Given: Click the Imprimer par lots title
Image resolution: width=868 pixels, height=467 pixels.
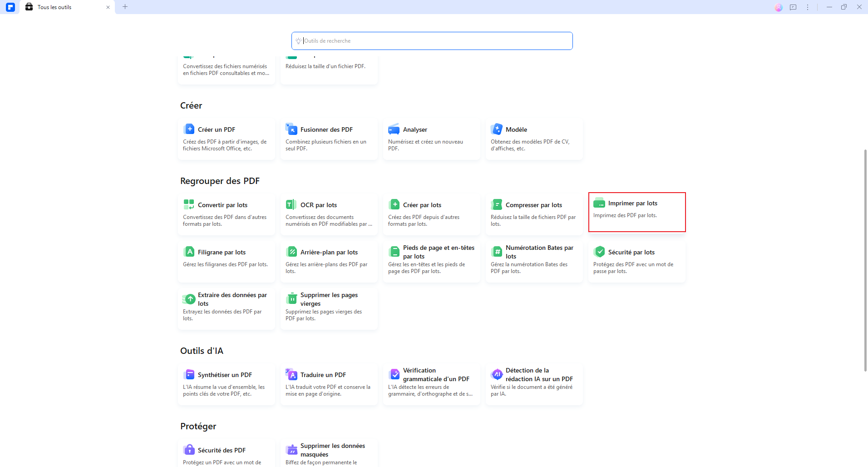Looking at the screenshot, I should [633, 203].
